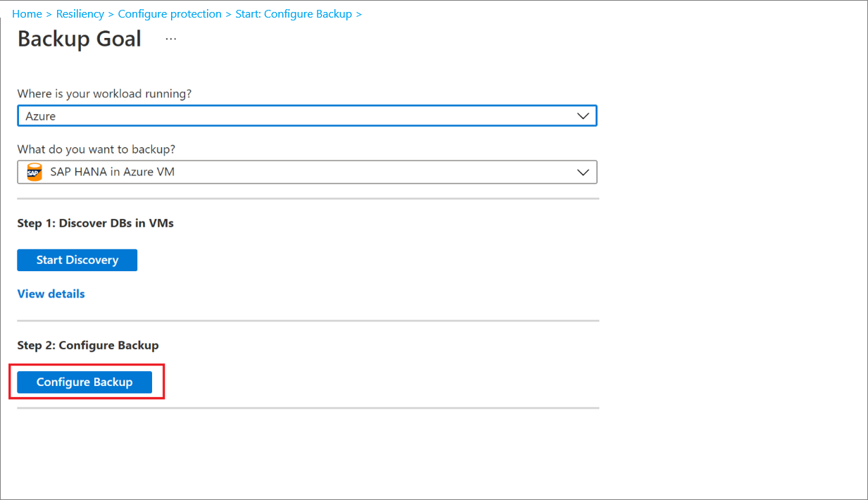Go back to Configure protection breadcrumb
868x500 pixels.
[169, 13]
